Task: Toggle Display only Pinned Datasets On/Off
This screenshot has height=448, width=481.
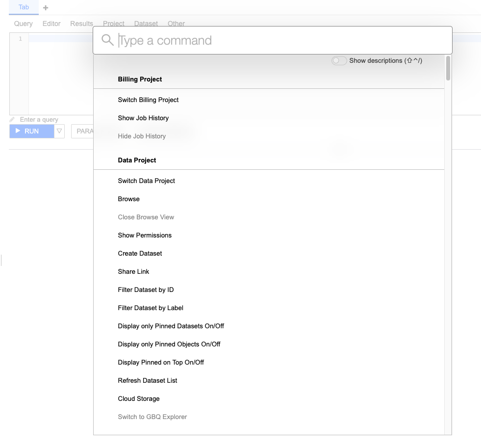Action: [171, 326]
